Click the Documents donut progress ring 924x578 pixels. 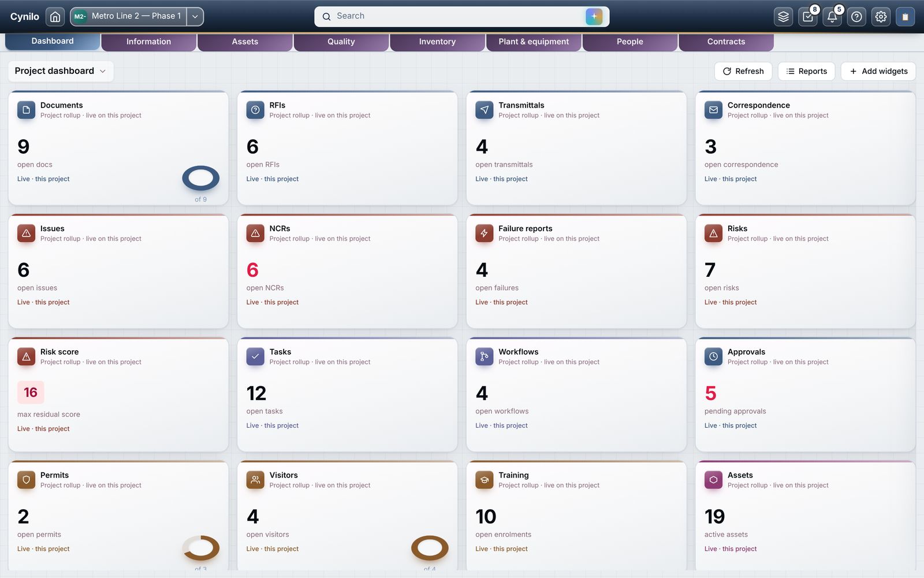(x=201, y=178)
